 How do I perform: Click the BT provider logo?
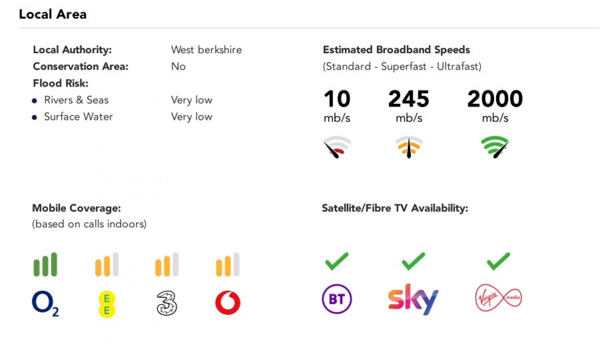click(337, 299)
